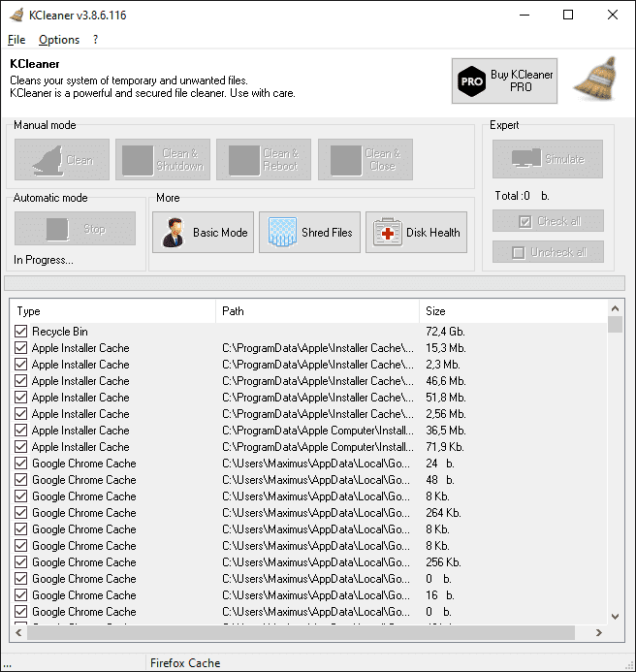The height and width of the screenshot is (672, 636).
Task: Click Clean & Shutdown button
Action: 163,159
